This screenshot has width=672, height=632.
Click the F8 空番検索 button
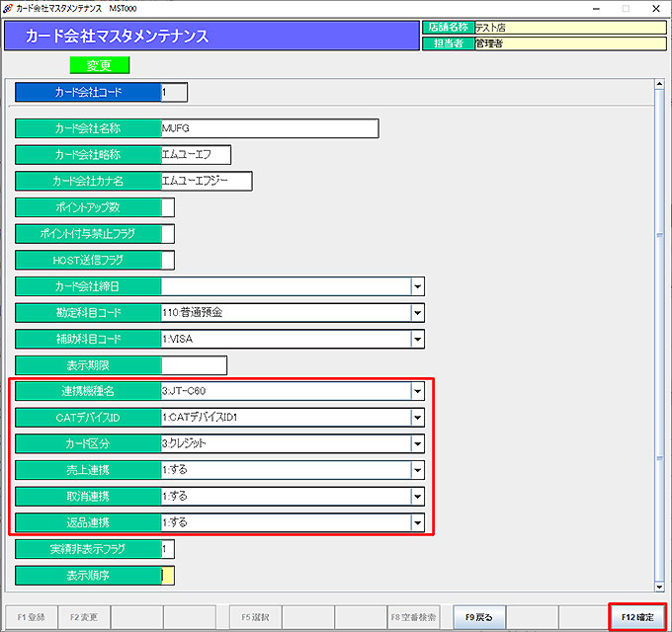[413, 617]
